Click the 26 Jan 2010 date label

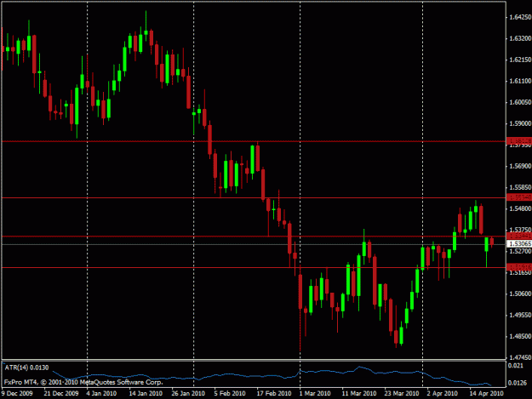[188, 393]
